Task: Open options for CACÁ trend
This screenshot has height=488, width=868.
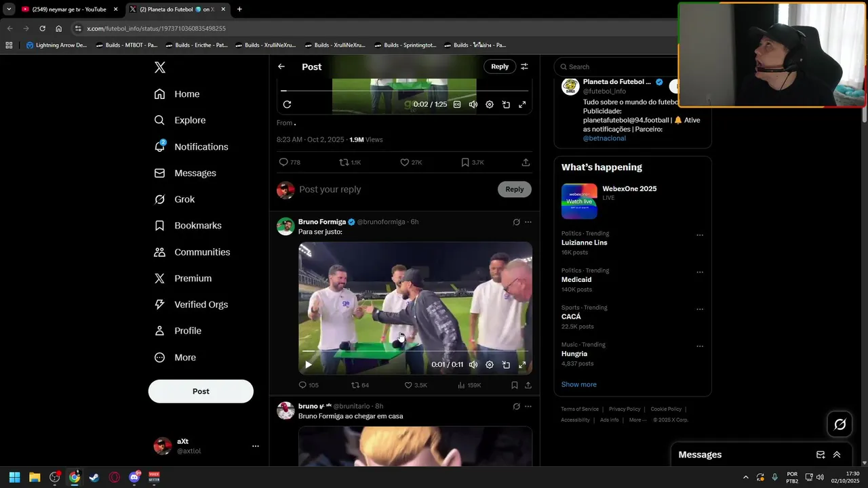Action: point(700,310)
